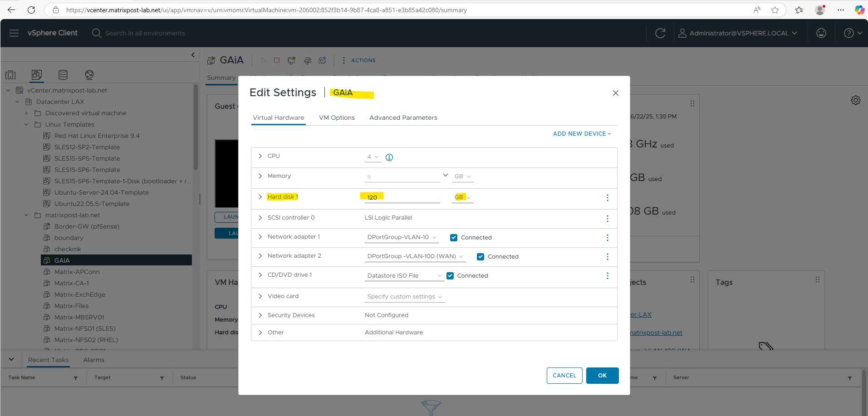Add this page to browser favorites
Image resolution: width=868 pixels, height=416 pixels.
tap(775, 10)
